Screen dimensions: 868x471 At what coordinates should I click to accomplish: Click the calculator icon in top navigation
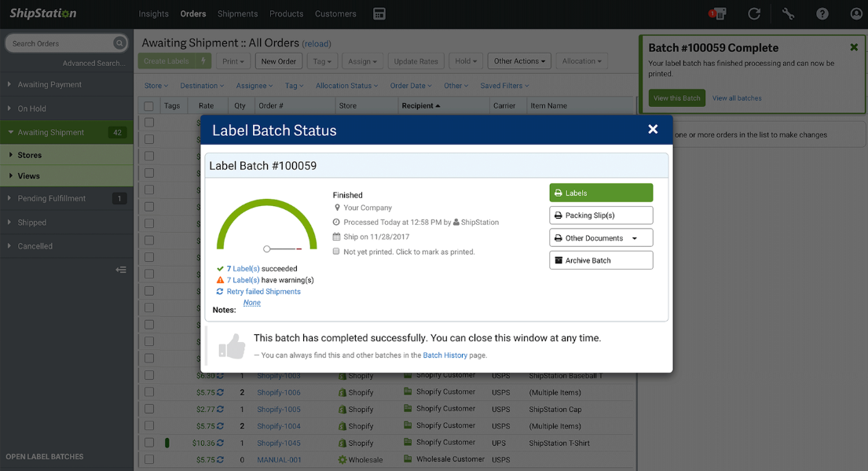[379, 14]
